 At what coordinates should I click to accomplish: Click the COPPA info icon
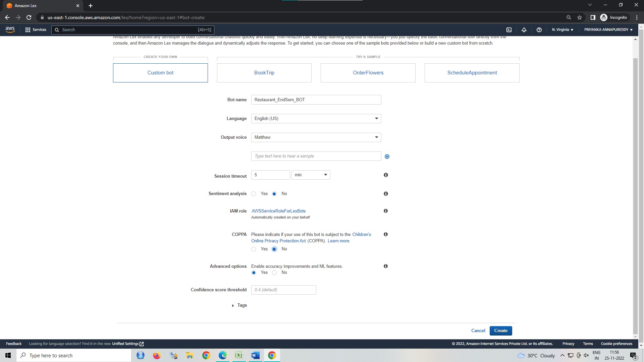click(x=386, y=234)
